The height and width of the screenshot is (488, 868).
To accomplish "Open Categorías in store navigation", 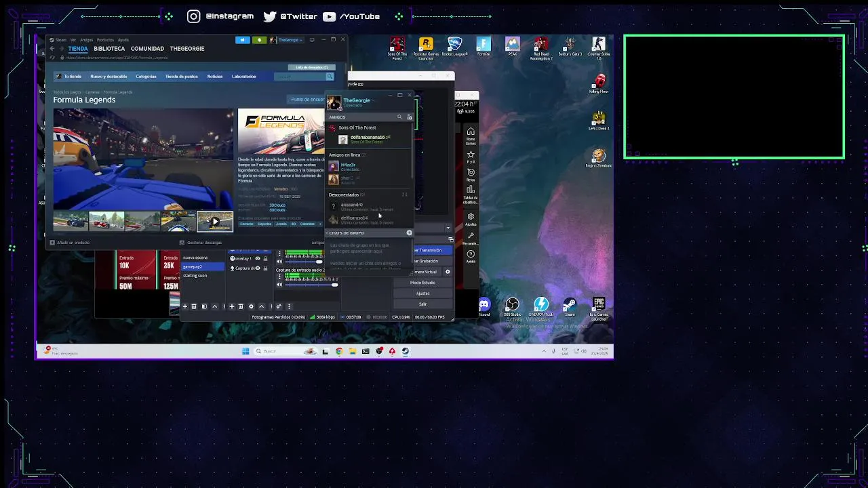I will pos(146,77).
